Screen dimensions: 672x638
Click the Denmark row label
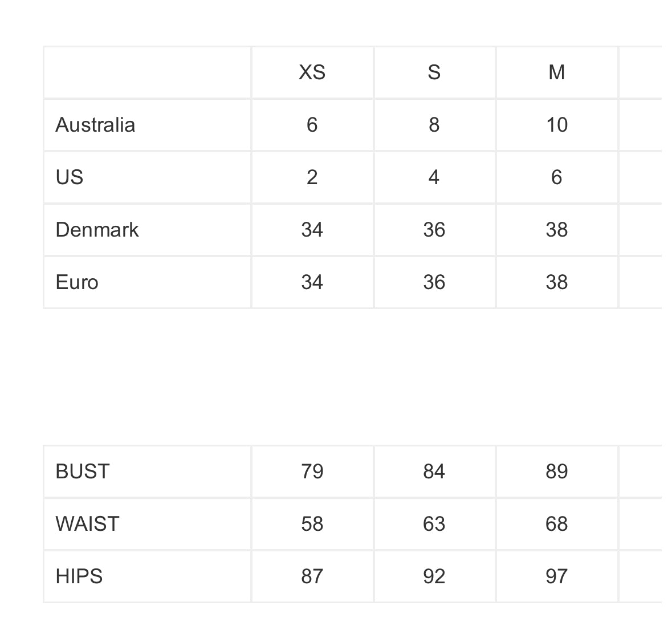click(x=97, y=230)
